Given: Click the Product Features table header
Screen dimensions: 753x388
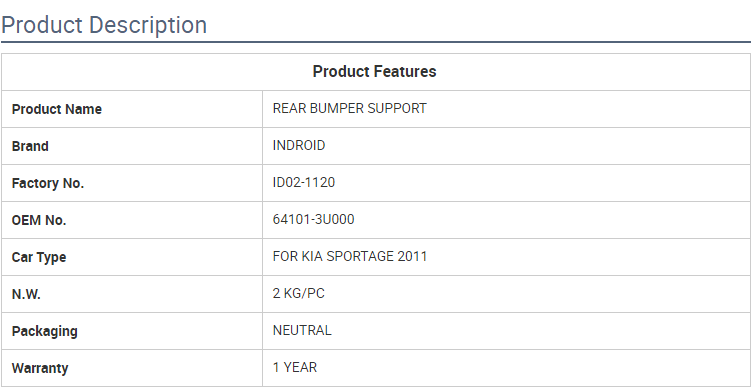Looking at the screenshot, I should click(375, 72).
